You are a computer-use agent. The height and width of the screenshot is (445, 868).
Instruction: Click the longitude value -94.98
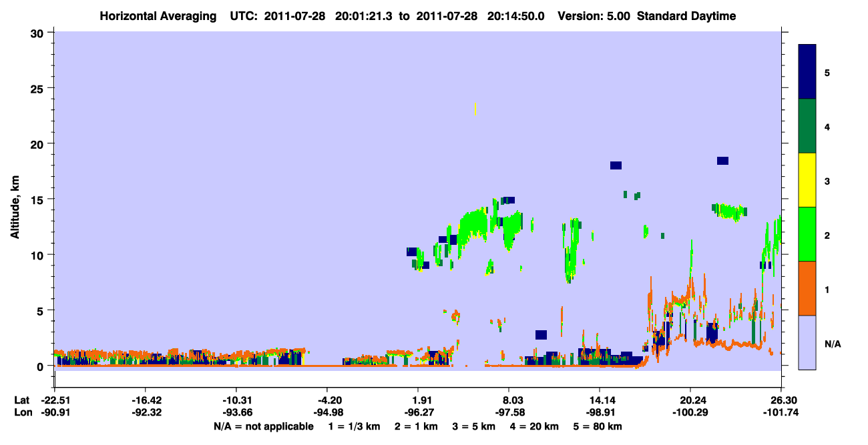[x=327, y=413]
